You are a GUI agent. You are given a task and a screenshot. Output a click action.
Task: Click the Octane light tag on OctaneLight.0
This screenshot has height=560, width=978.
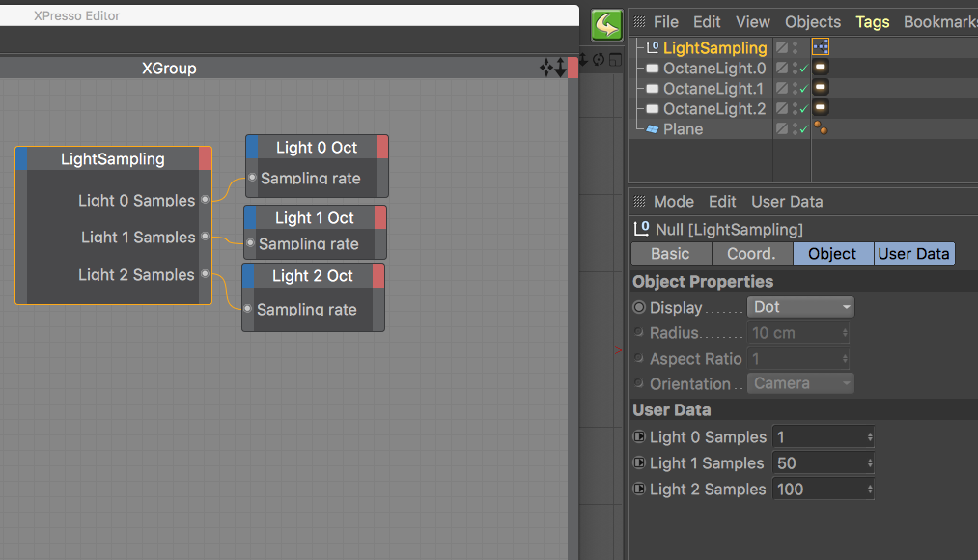(x=821, y=68)
